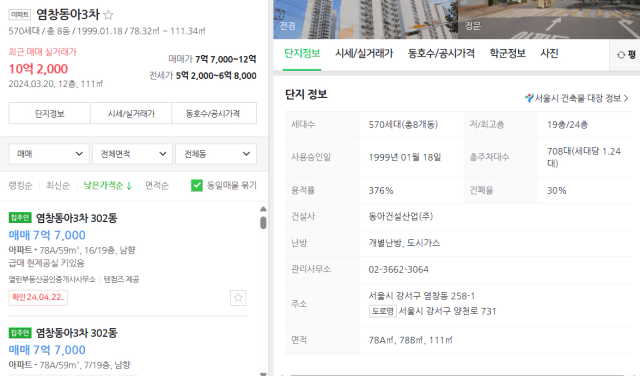Click the 급매 현재공실 키있음 description

coord(47,263)
